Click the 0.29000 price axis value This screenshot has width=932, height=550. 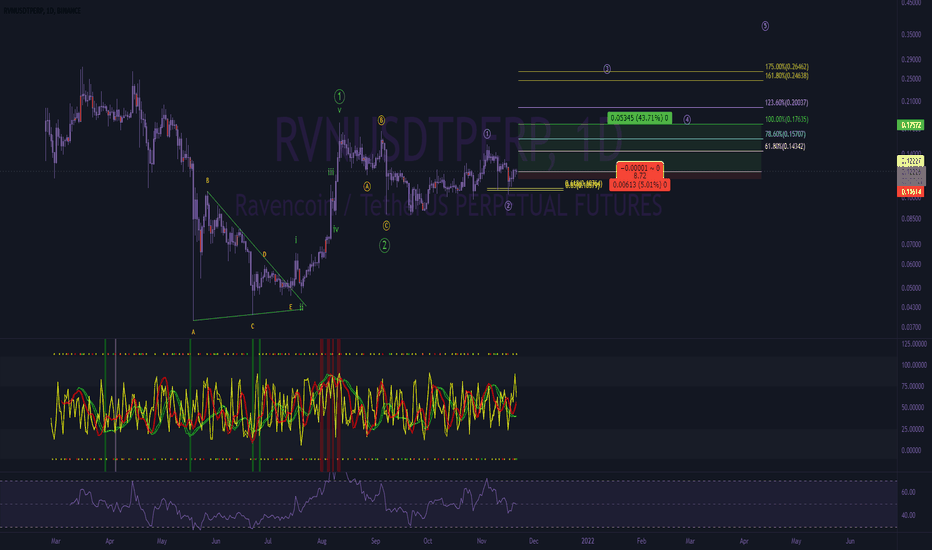pos(911,59)
